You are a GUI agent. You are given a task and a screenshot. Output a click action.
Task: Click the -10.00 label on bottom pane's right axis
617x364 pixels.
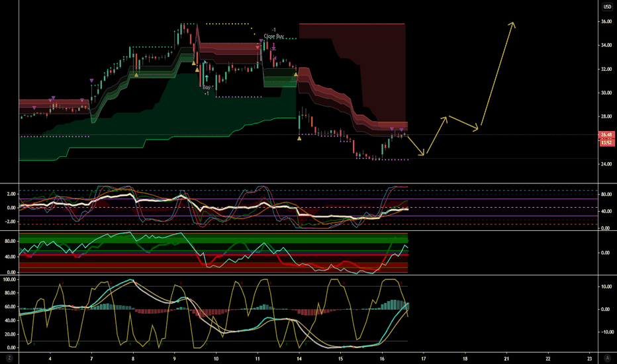click(x=606, y=332)
